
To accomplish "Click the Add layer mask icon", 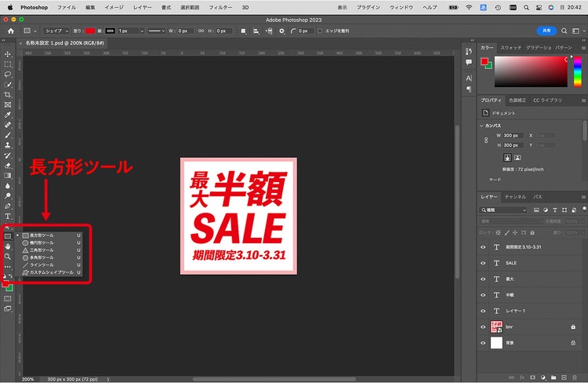I will tap(532, 378).
